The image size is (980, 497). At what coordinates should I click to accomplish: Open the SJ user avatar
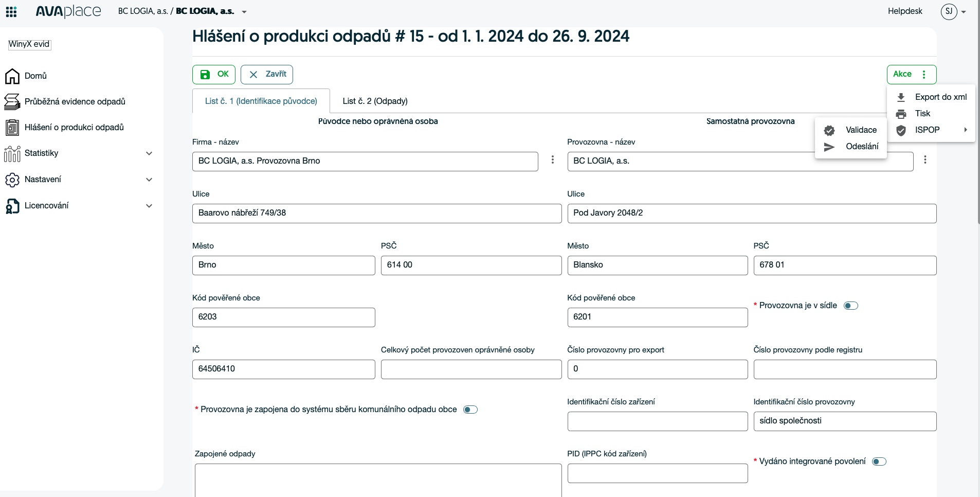[x=949, y=11]
